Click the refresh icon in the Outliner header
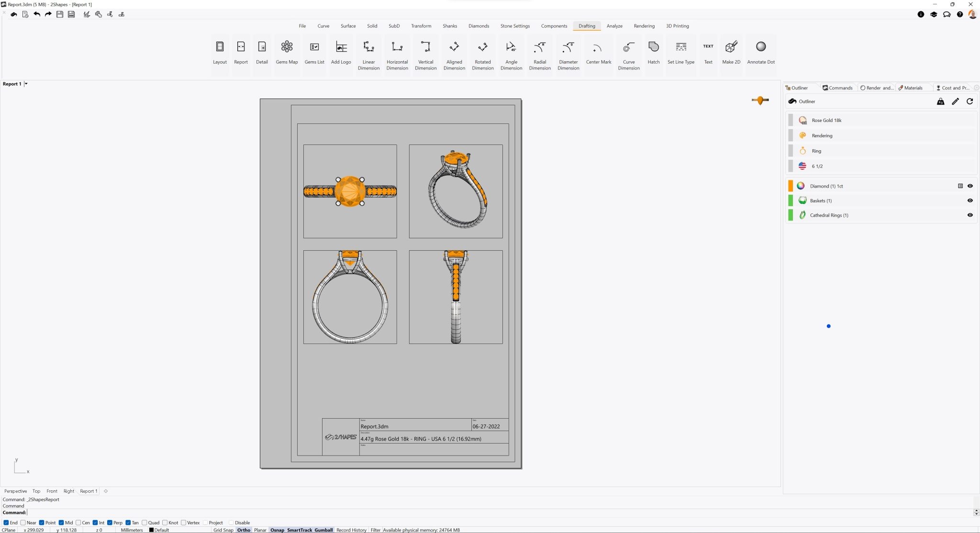The height and width of the screenshot is (533, 980). pos(969,101)
